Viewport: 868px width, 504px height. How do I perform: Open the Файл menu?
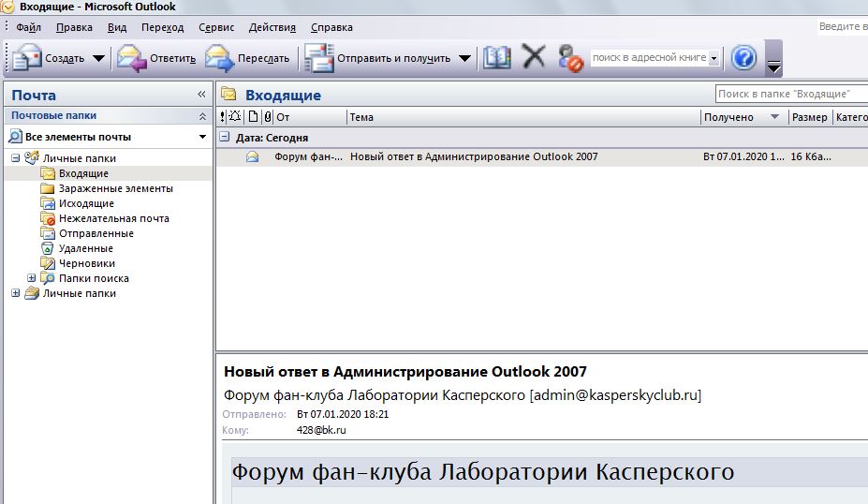point(28,27)
